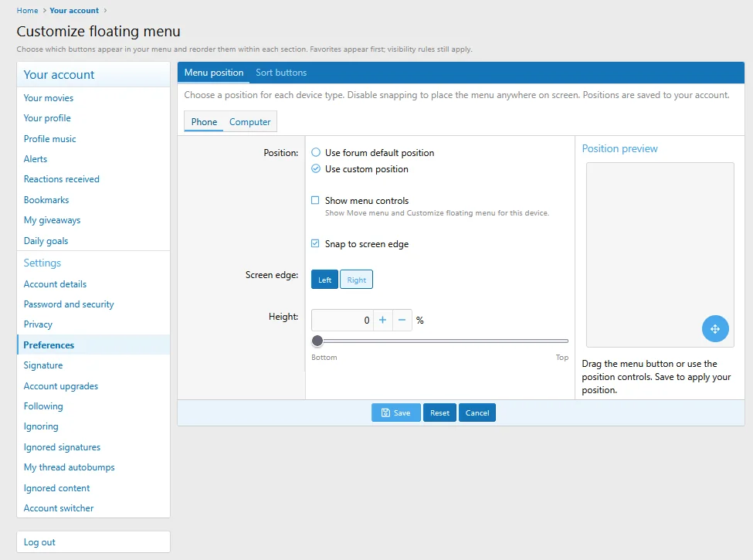
Task: Open Your account breadcrumb link
Action: [74, 11]
